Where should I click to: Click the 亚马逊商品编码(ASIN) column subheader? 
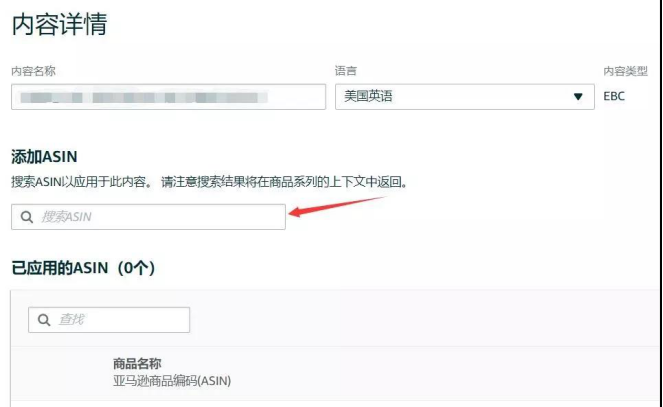coord(172,381)
